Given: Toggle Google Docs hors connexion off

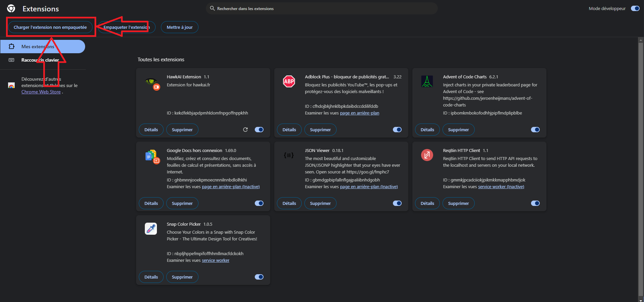Looking at the screenshot, I should 259,203.
